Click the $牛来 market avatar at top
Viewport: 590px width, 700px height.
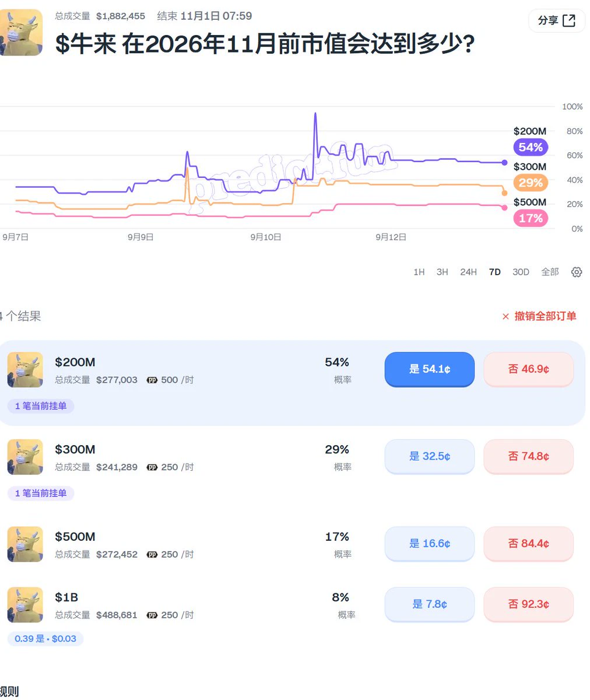coord(21,33)
